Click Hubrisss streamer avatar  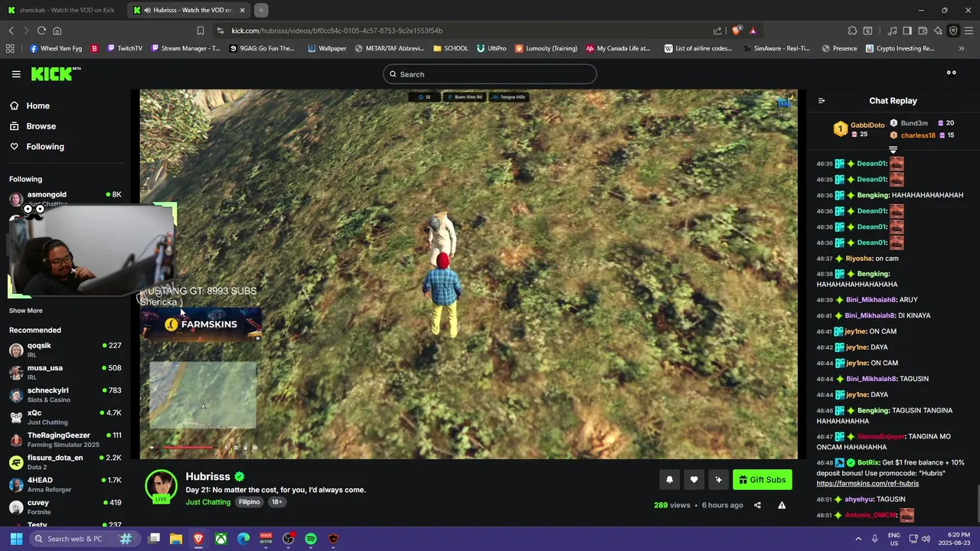pos(161,486)
